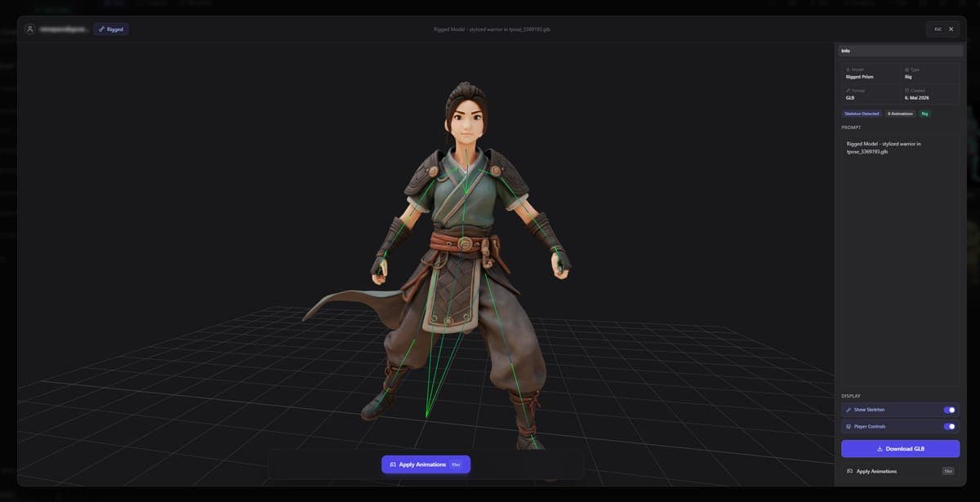Close the dialog with the X icon
This screenshot has width=980, height=502.
[x=951, y=29]
